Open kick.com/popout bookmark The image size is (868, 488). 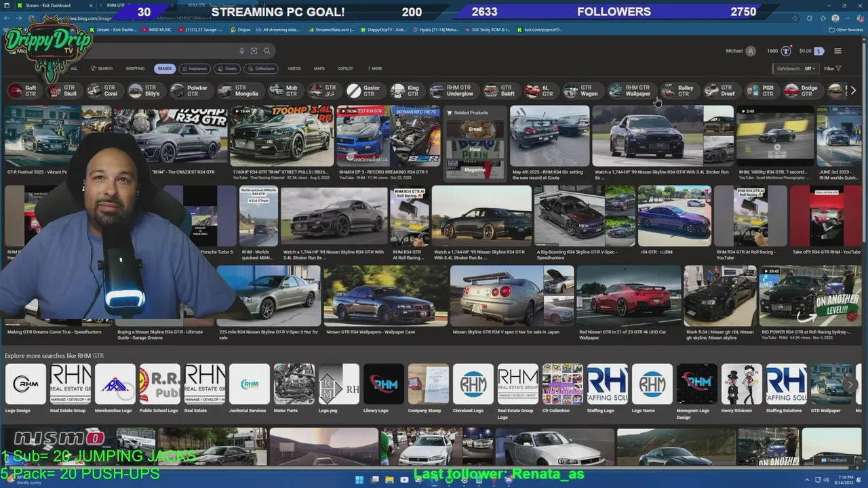(540, 30)
